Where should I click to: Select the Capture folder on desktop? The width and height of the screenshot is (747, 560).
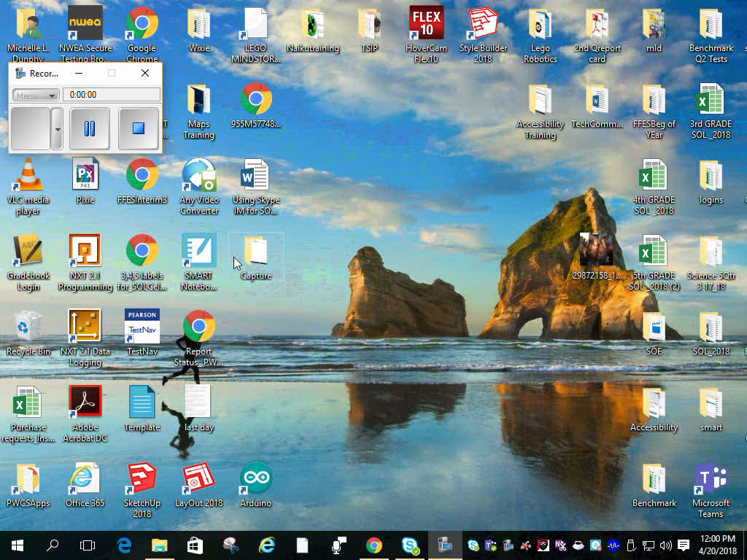pos(256,253)
